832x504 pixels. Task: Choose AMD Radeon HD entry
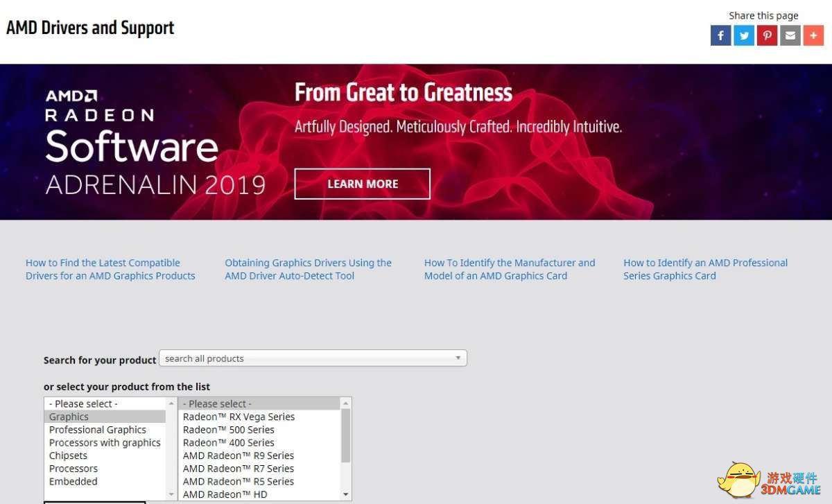click(259, 494)
